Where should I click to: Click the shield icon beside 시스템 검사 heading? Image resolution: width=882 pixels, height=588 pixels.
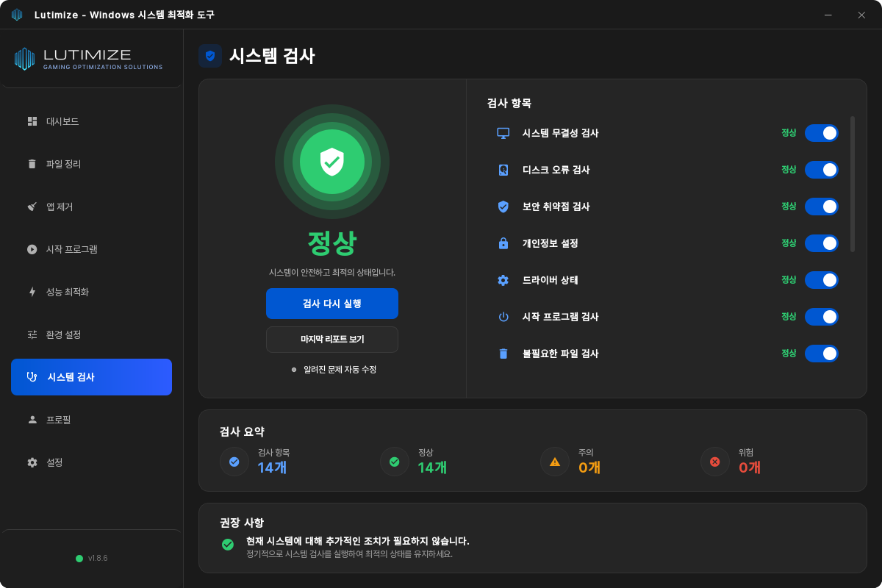tap(210, 56)
